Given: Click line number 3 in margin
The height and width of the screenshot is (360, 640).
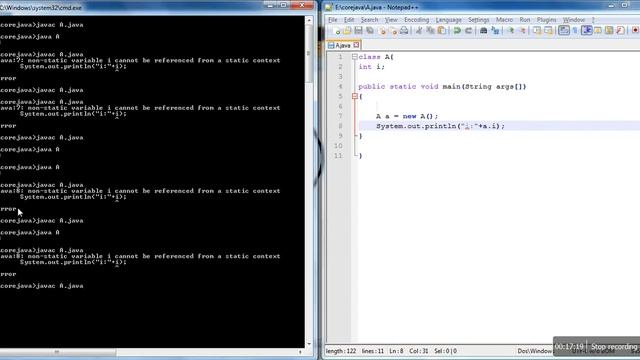Looking at the screenshot, I should point(340,77).
